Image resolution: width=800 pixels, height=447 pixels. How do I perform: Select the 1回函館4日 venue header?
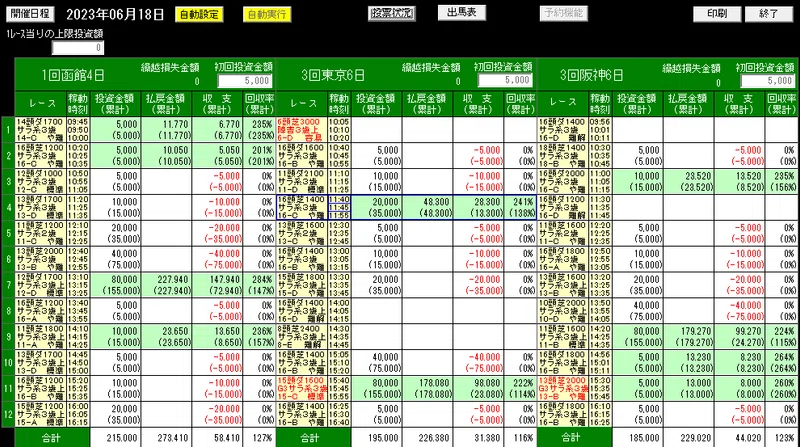tap(73, 76)
